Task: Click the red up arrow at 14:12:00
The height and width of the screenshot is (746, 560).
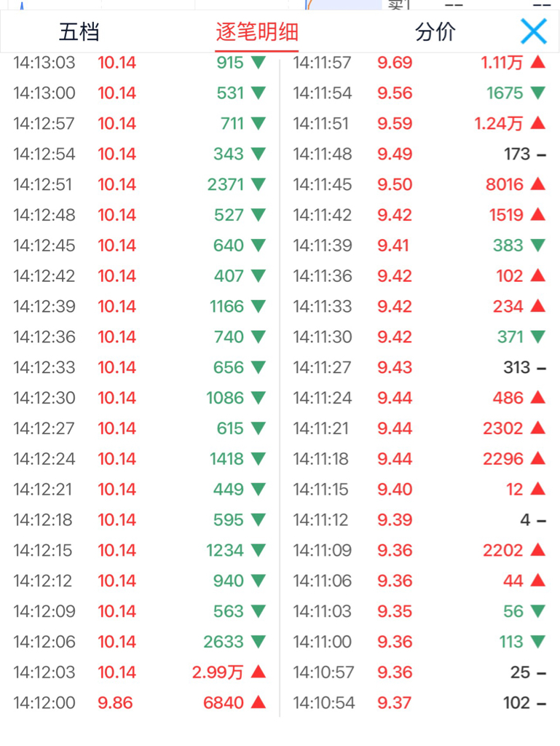Action: pos(258,702)
